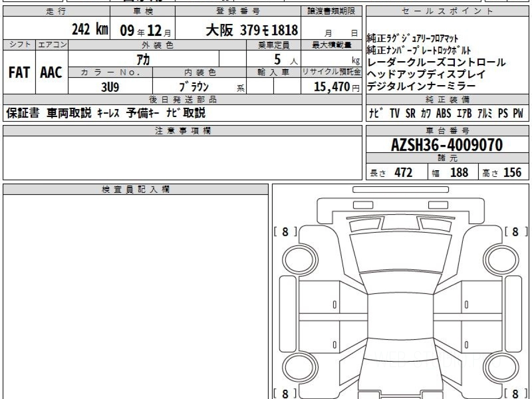
Task: Select ナビ取説 in later-shipped parts
Action: click(x=186, y=113)
